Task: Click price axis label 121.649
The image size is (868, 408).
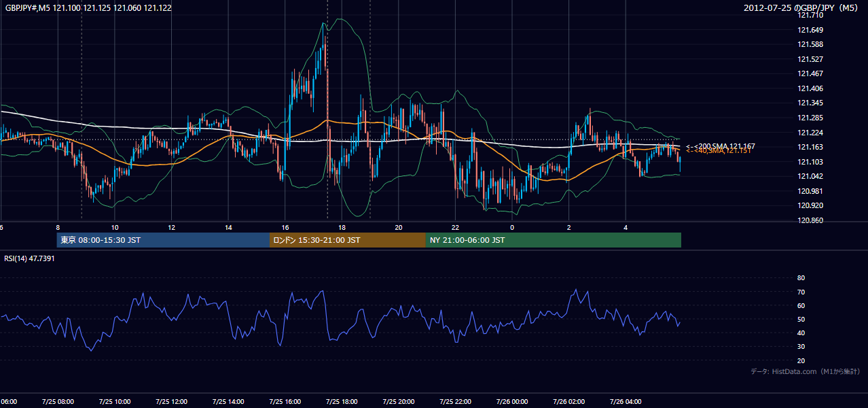Action: pos(811,30)
